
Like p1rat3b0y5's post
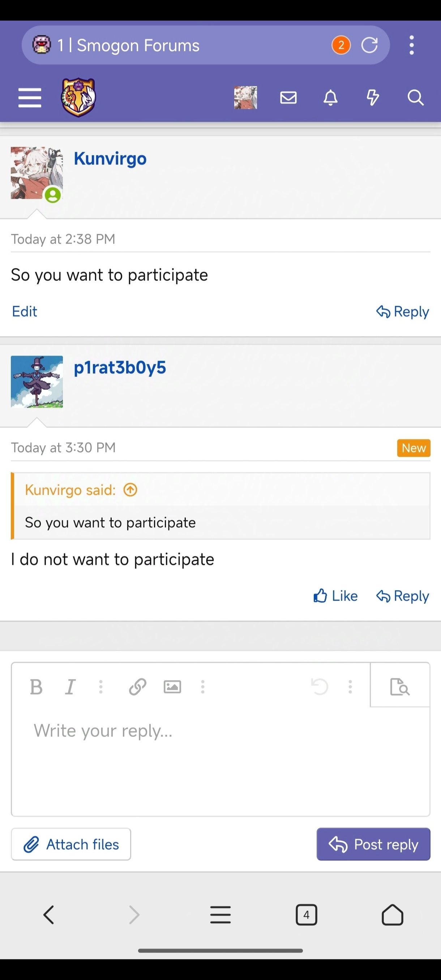[x=335, y=596]
